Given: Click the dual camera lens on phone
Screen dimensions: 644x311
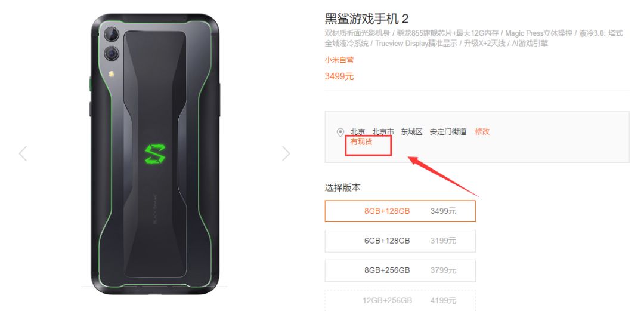Looking at the screenshot, I should pyautogui.click(x=112, y=44).
